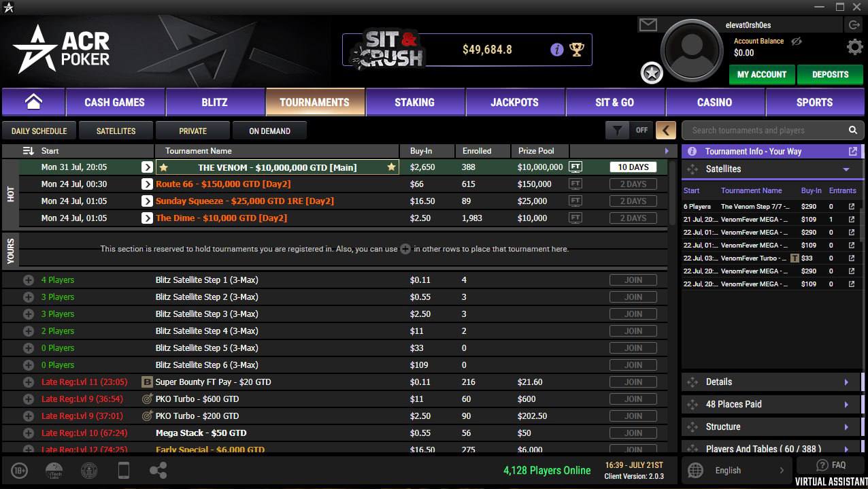
Task: Open Venom Step 7/7 satellite external link
Action: 851,207
